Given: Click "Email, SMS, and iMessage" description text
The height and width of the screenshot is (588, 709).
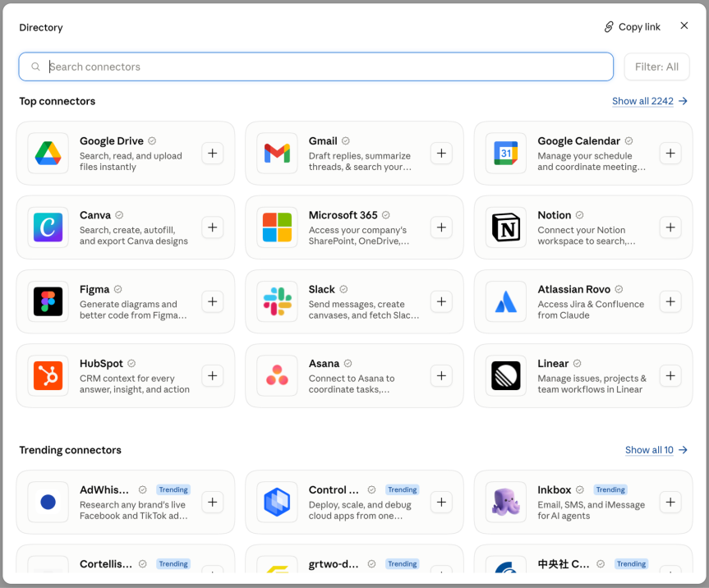Looking at the screenshot, I should (x=592, y=505).
